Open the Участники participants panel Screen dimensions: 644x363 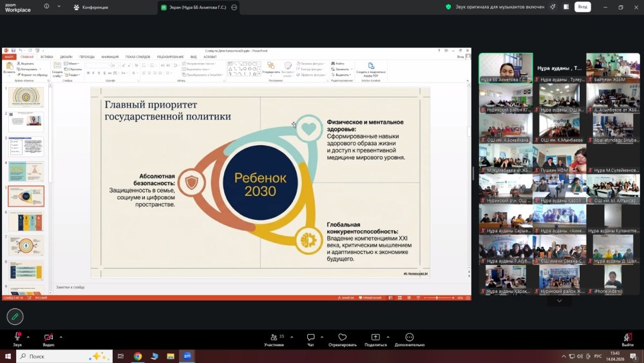pos(274,339)
